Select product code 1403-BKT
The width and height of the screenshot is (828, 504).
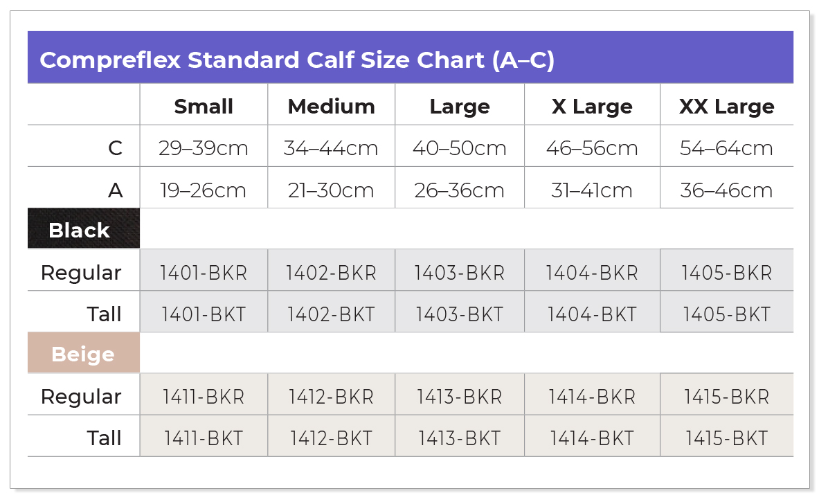pyautogui.click(x=460, y=314)
